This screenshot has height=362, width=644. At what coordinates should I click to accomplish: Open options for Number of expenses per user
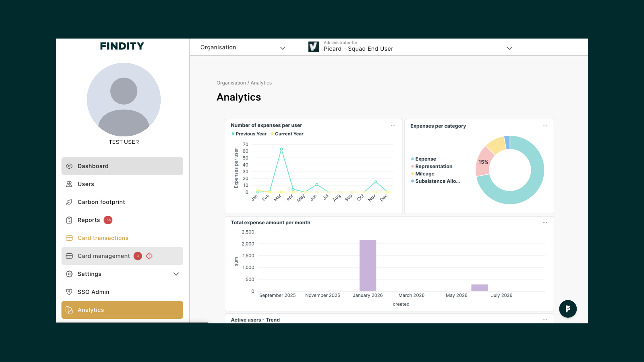coord(393,125)
